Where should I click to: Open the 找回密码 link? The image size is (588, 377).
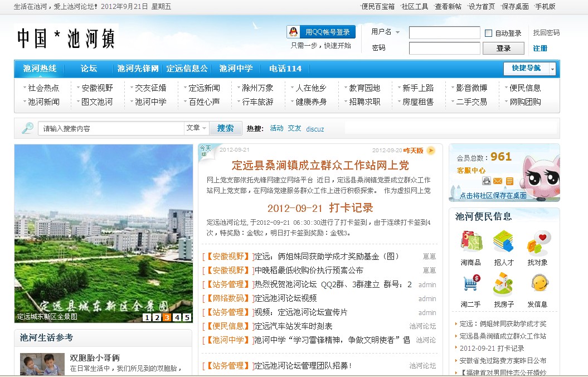pyautogui.click(x=546, y=33)
